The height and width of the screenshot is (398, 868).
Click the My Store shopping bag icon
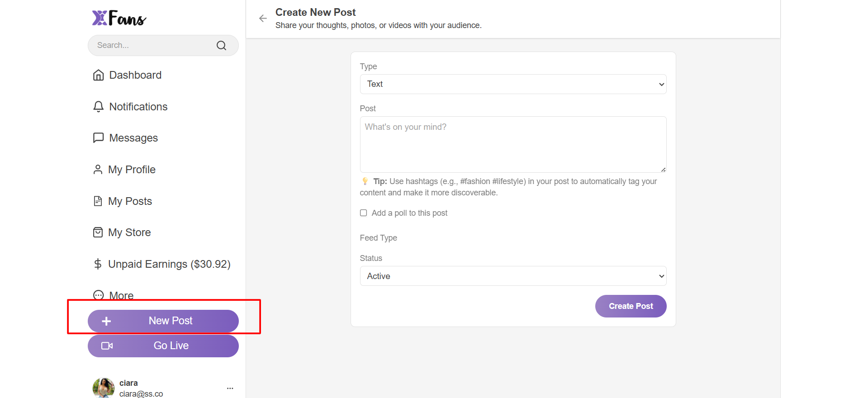pos(98,232)
